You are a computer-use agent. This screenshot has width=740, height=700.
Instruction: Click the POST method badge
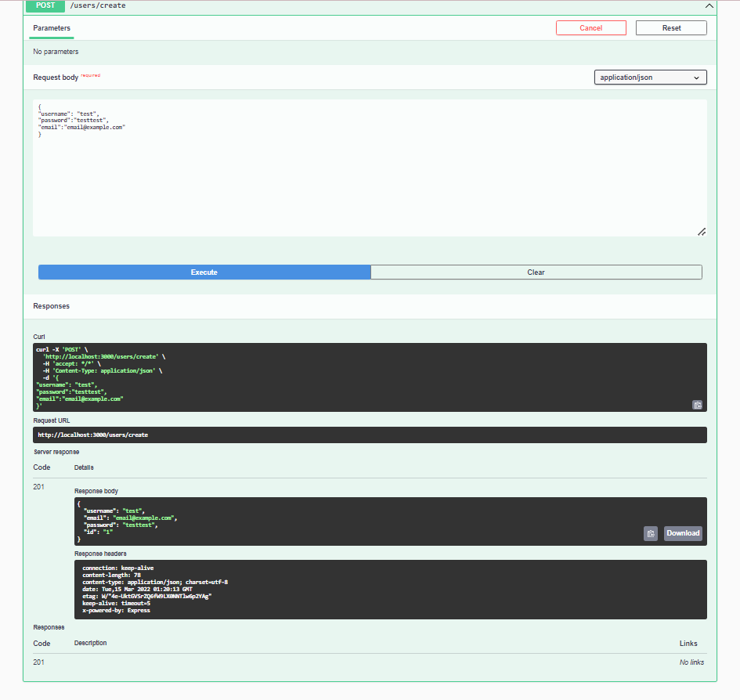tap(45, 5)
